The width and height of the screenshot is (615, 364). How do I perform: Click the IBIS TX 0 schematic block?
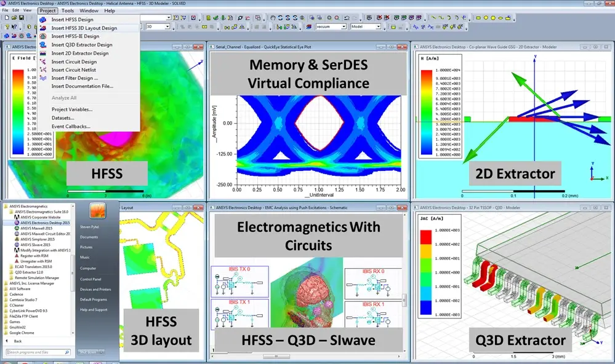tap(239, 282)
